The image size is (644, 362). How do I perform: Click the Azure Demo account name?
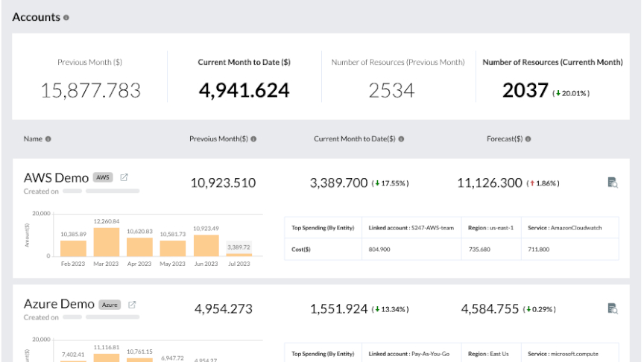pos(59,304)
